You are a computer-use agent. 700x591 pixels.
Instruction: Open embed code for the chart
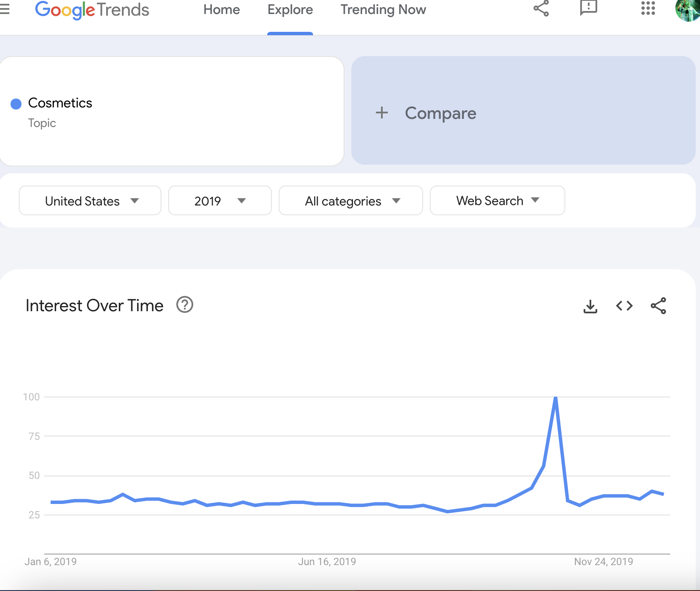624,306
